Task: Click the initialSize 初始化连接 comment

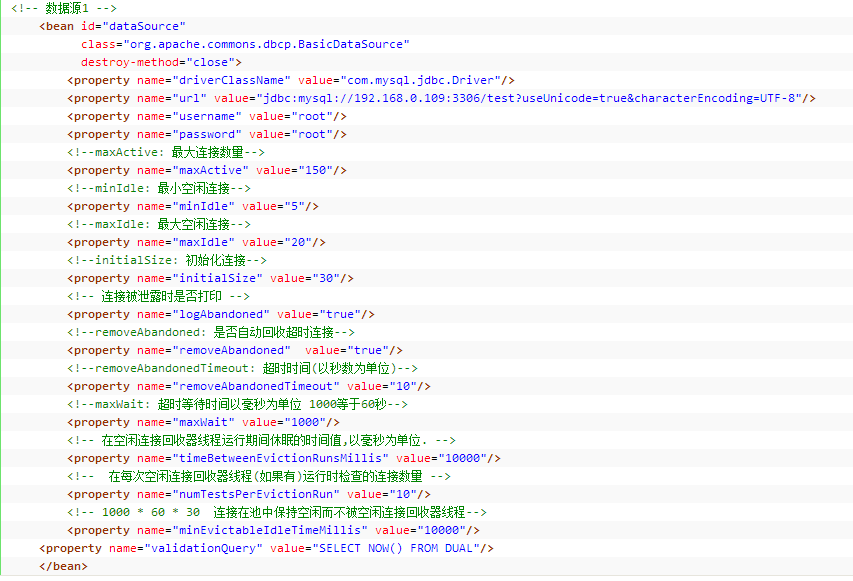Action: [x=167, y=259]
